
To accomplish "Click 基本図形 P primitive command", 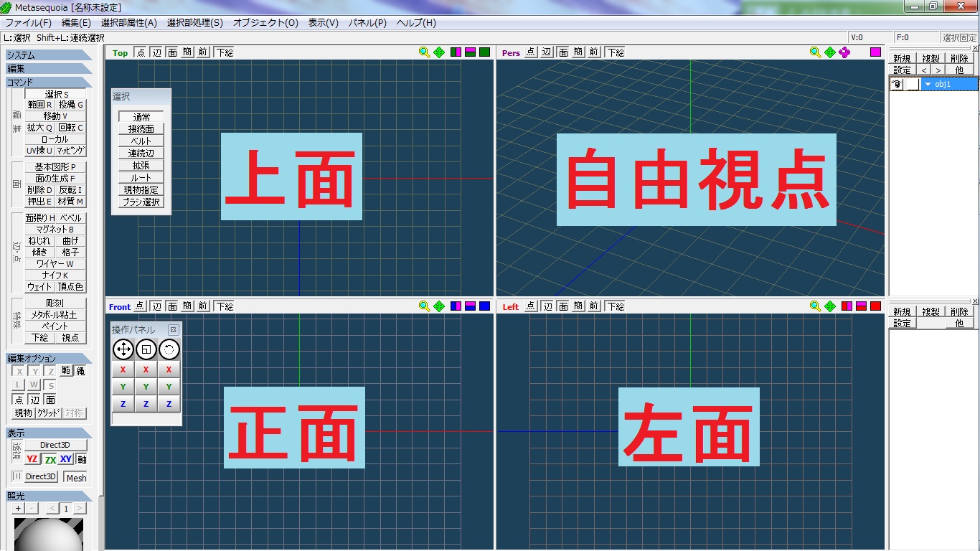I will (55, 167).
